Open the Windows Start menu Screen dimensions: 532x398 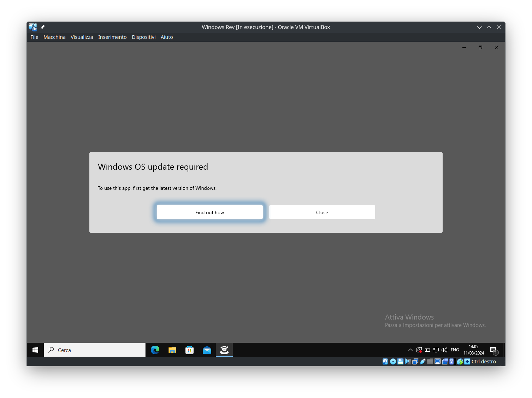(35, 350)
